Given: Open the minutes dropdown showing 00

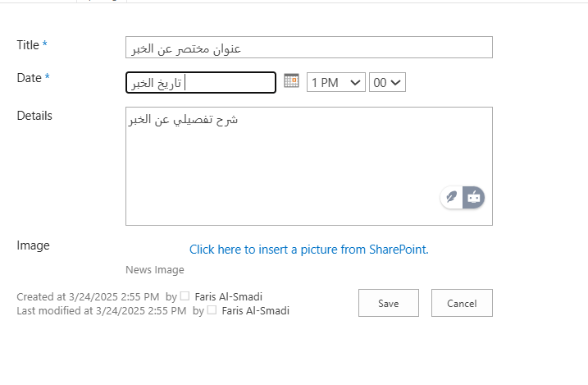Looking at the screenshot, I should tap(387, 82).
